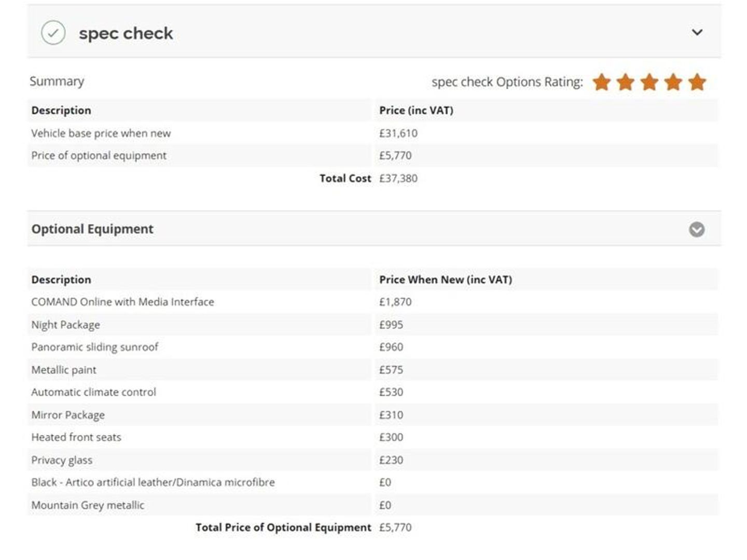Click the Optional Equipment header bar

374,229
